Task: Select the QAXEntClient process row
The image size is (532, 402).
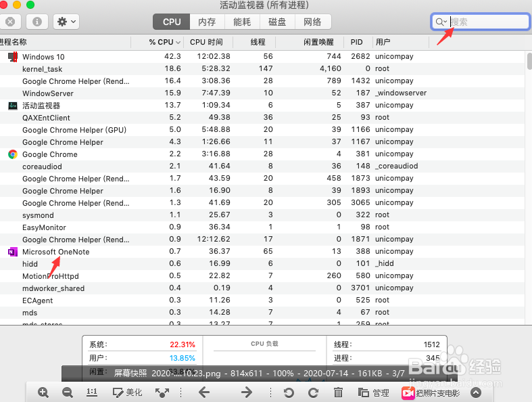Action: tap(262, 118)
